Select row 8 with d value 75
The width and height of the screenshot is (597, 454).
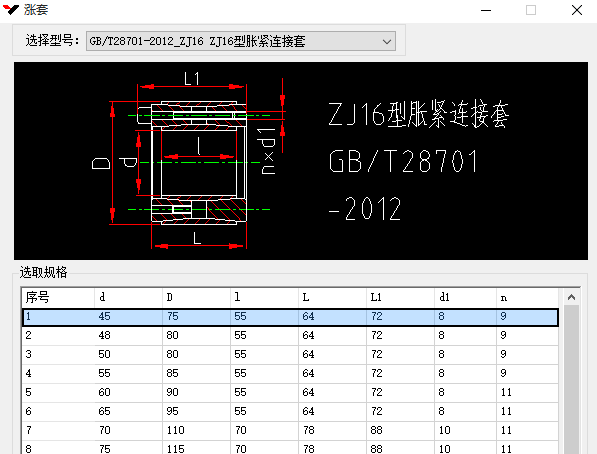(290, 448)
